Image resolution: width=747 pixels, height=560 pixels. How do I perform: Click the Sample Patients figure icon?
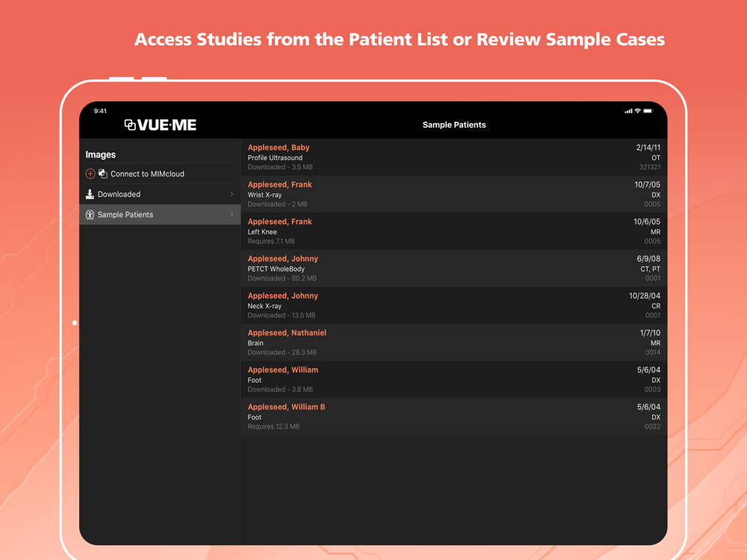90,215
